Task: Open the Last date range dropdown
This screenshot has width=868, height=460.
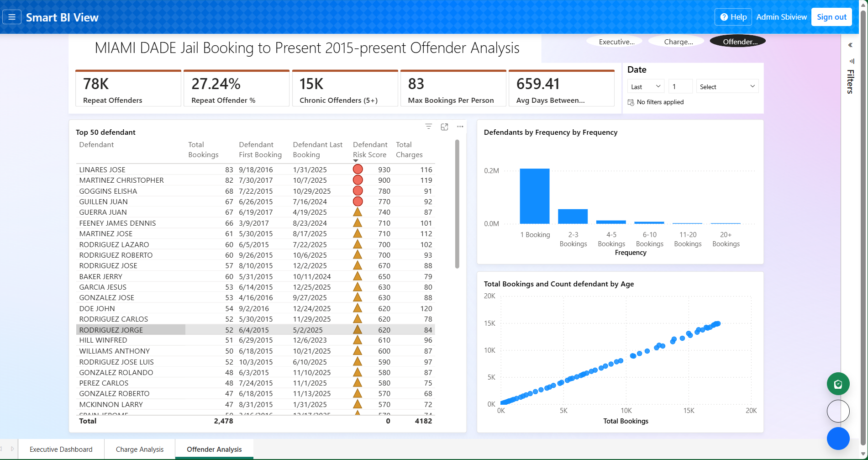Action: tap(645, 86)
